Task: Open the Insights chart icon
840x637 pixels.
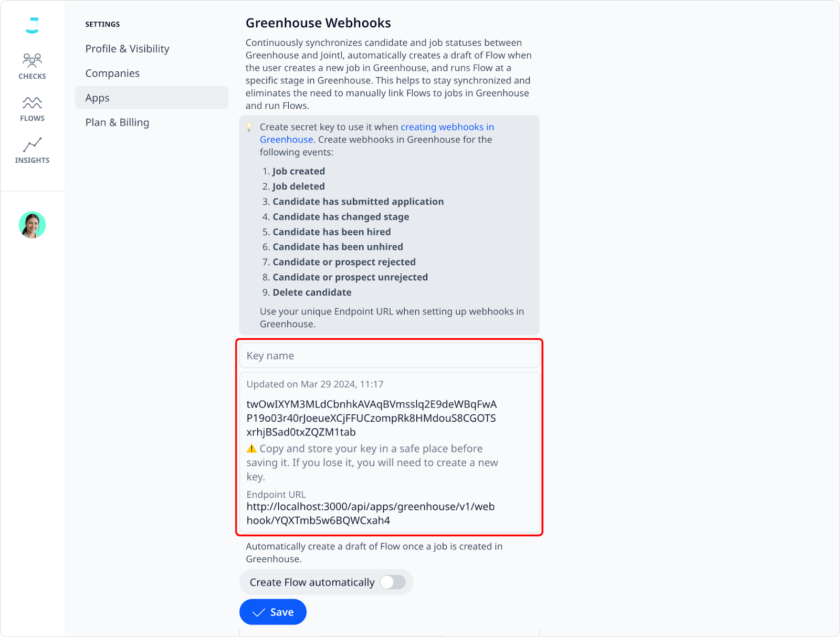Action: click(32, 144)
